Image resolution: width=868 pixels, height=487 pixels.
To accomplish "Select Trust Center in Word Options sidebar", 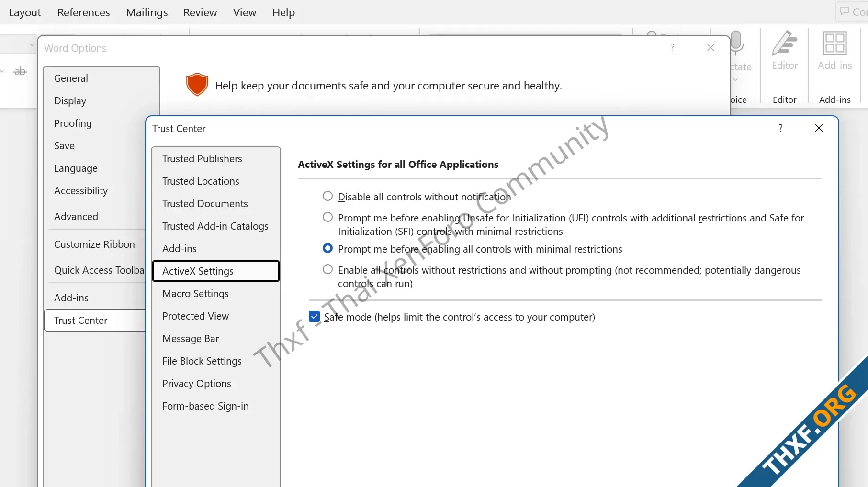I will [95, 320].
